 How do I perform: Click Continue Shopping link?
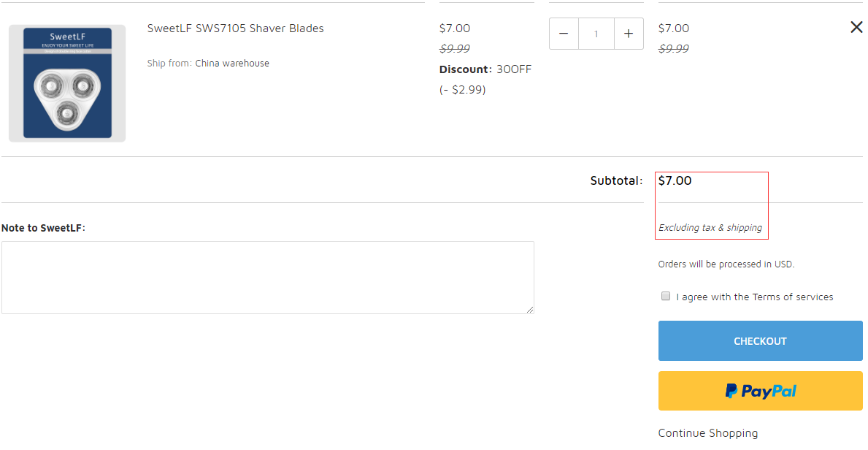coord(707,433)
